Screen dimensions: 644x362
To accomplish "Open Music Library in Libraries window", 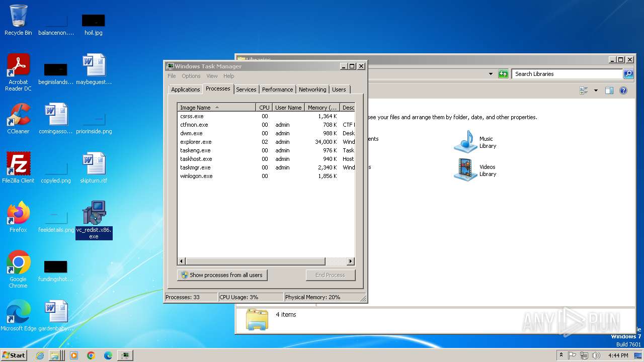I will click(475, 142).
